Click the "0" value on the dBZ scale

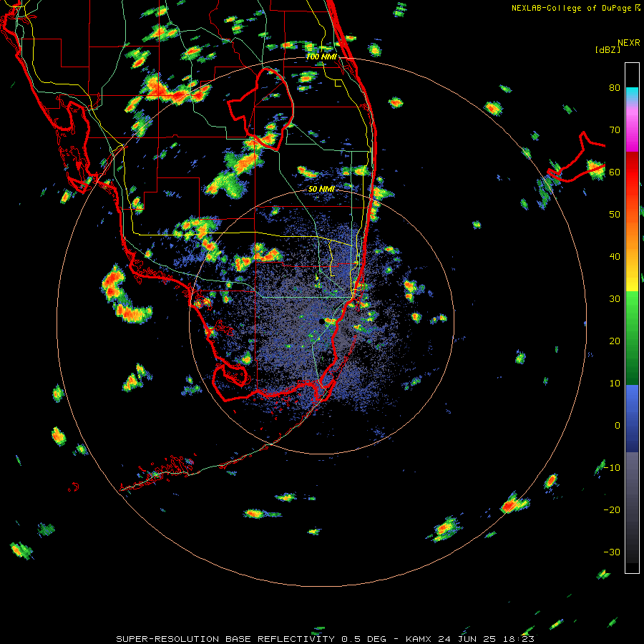point(618,426)
